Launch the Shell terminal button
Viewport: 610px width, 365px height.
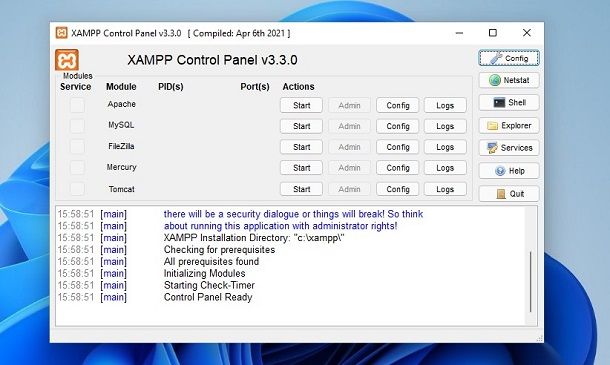[509, 103]
